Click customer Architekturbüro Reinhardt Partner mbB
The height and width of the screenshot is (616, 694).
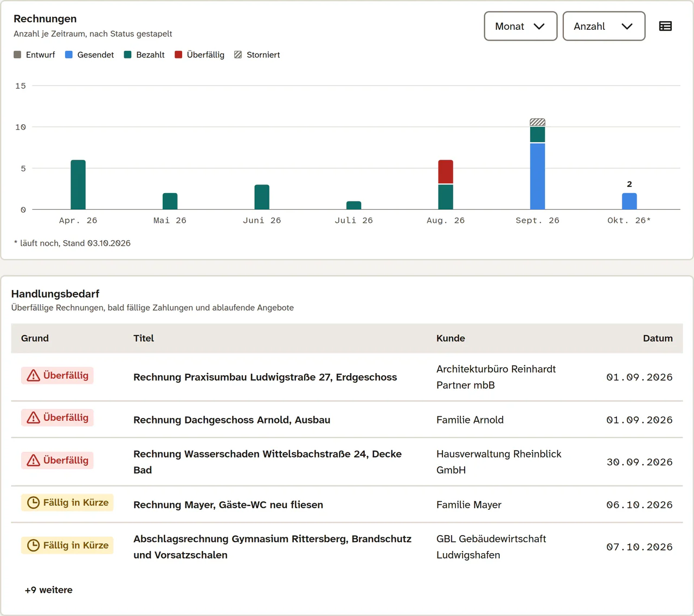pyautogui.click(x=496, y=377)
